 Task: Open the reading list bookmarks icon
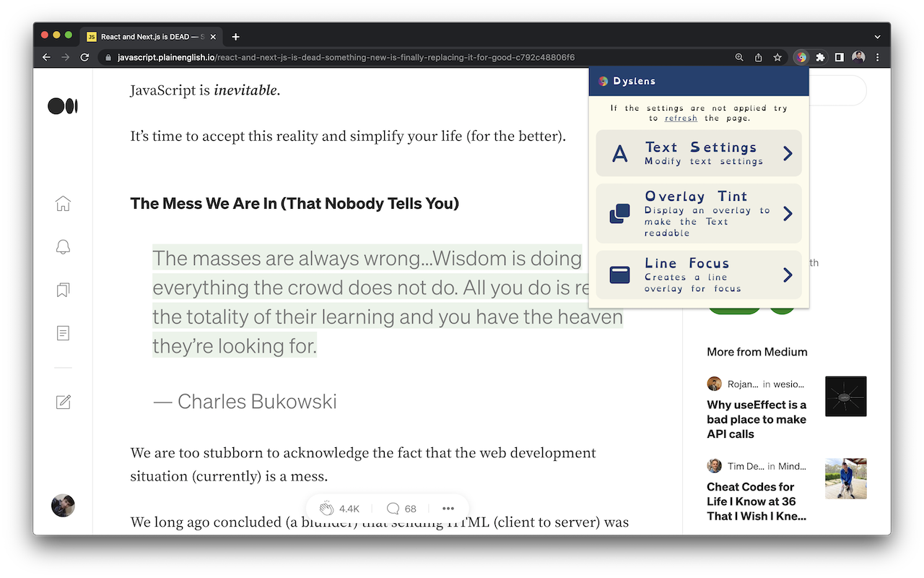[x=63, y=290]
